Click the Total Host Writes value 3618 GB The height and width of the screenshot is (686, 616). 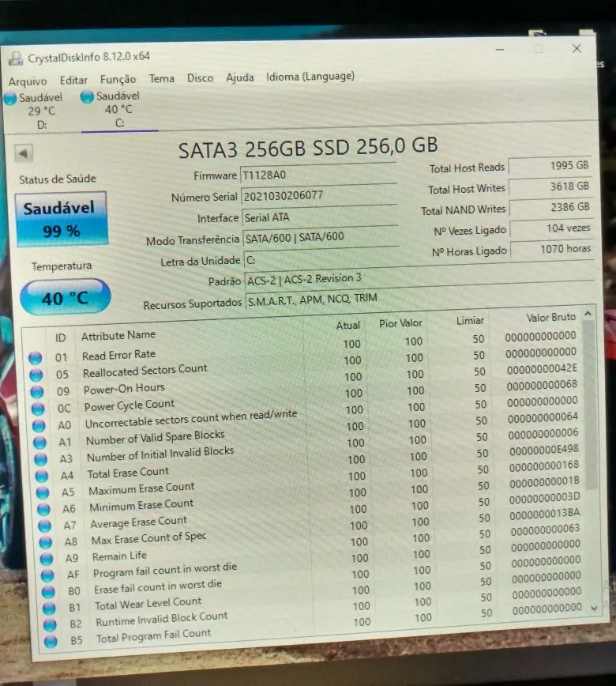(x=551, y=187)
